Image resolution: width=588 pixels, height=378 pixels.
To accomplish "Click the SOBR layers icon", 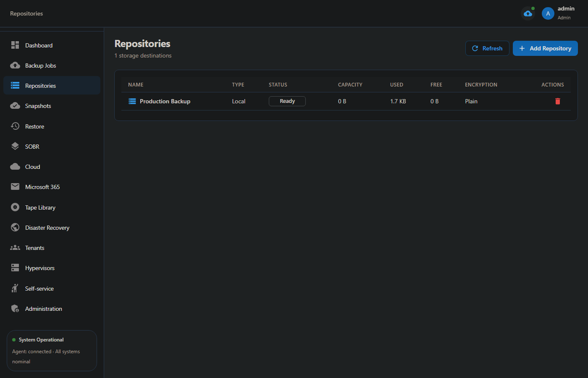I will [15, 146].
